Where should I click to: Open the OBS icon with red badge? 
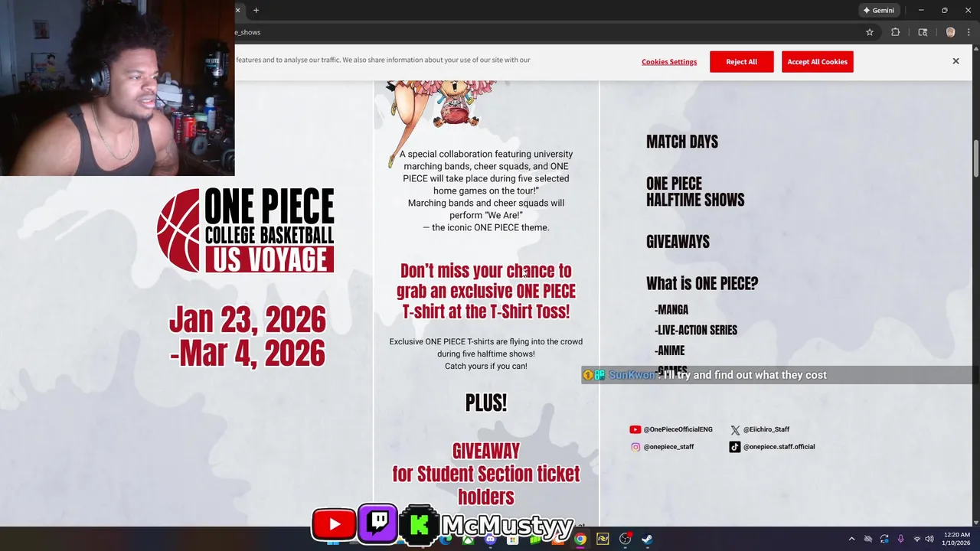625,539
